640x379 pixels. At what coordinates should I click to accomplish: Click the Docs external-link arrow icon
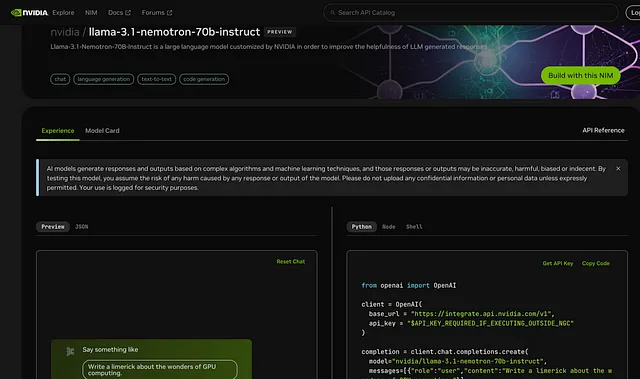coord(128,13)
